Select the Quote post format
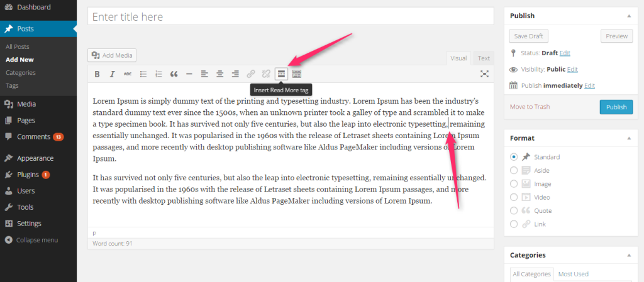The width and height of the screenshot is (644, 282). (x=514, y=210)
